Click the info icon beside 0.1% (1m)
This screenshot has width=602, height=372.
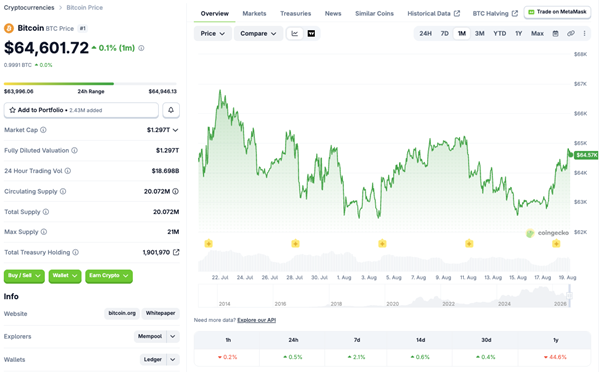coord(141,48)
